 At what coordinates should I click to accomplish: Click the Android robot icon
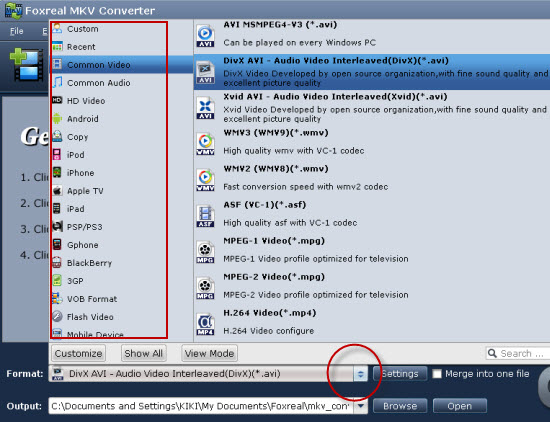point(57,119)
